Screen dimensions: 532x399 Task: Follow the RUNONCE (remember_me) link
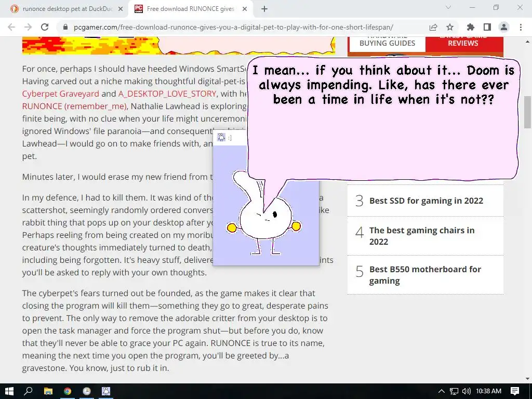(x=74, y=106)
